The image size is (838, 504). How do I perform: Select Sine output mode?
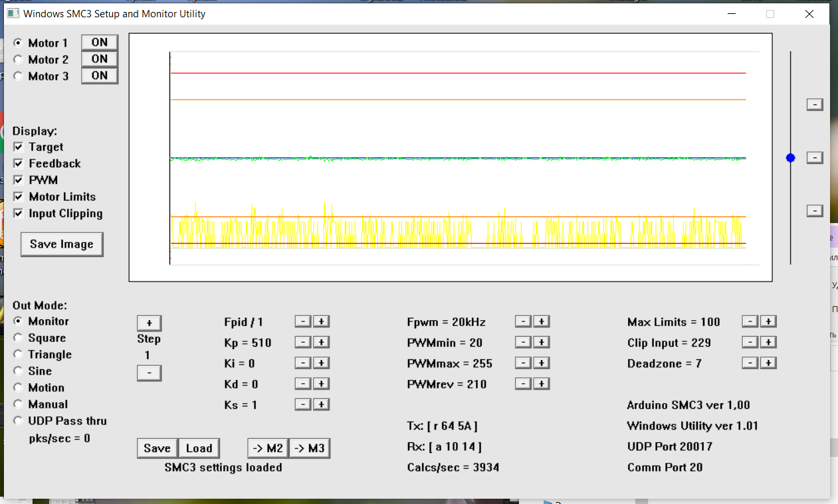[x=18, y=371]
